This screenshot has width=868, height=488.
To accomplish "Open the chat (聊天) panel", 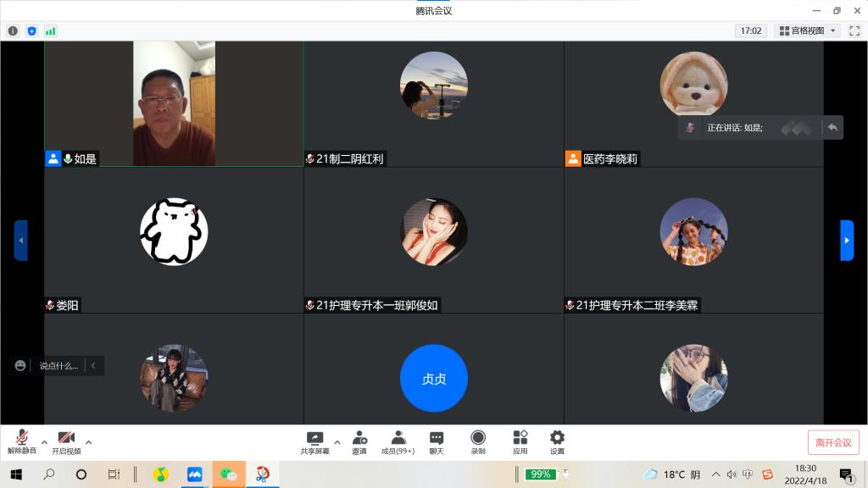I will (437, 442).
